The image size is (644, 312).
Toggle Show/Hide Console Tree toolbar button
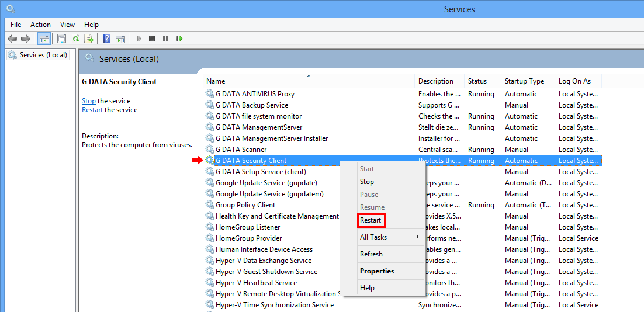44,39
